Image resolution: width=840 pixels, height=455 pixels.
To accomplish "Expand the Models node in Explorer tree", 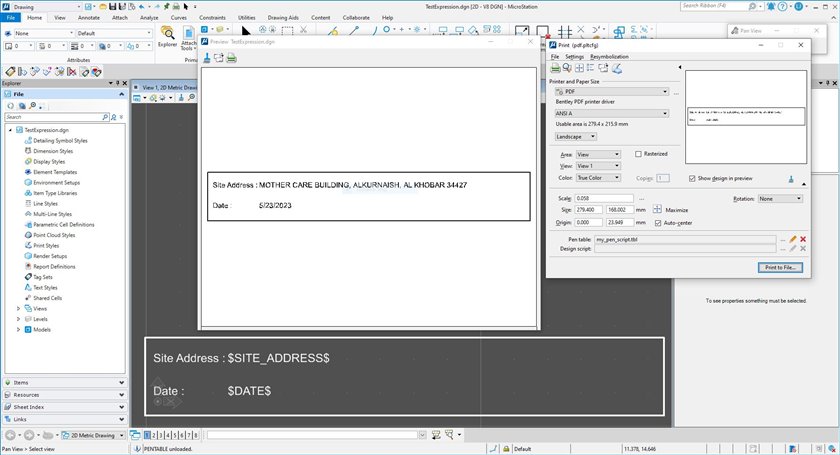I will 18,330.
